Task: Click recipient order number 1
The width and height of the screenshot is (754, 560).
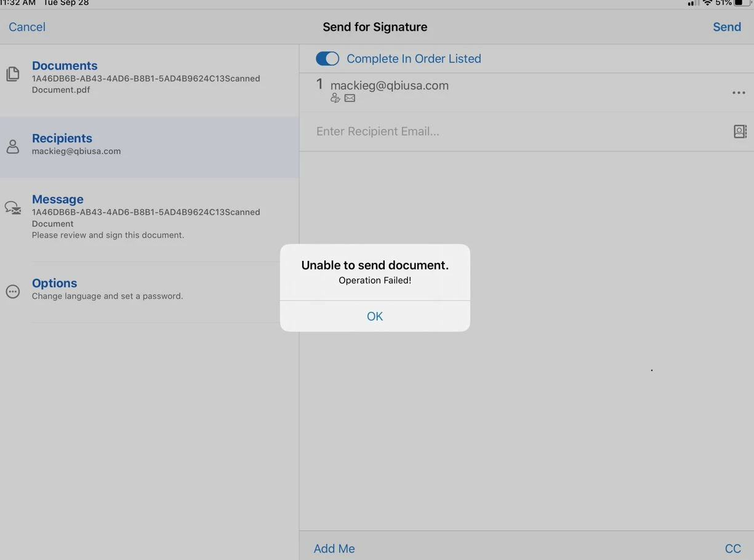Action: (x=319, y=84)
